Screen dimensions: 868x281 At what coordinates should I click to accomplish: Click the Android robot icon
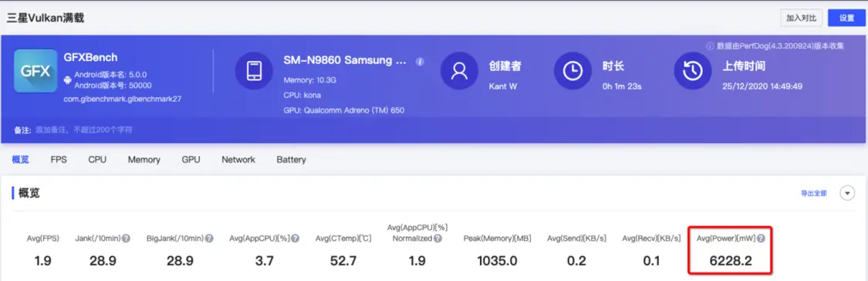pos(68,80)
